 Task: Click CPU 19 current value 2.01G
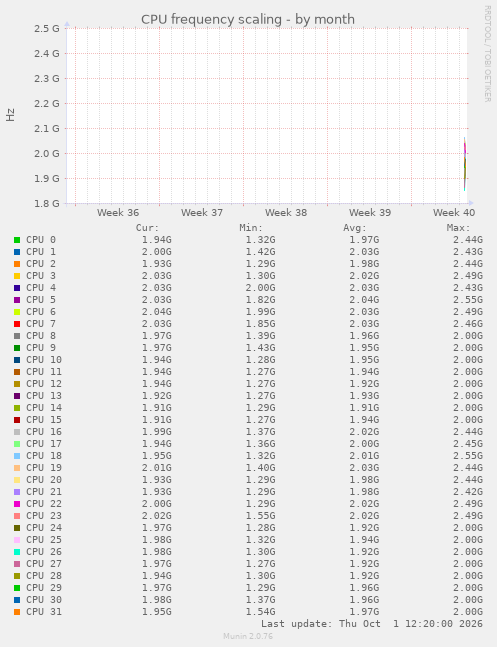coord(156,468)
